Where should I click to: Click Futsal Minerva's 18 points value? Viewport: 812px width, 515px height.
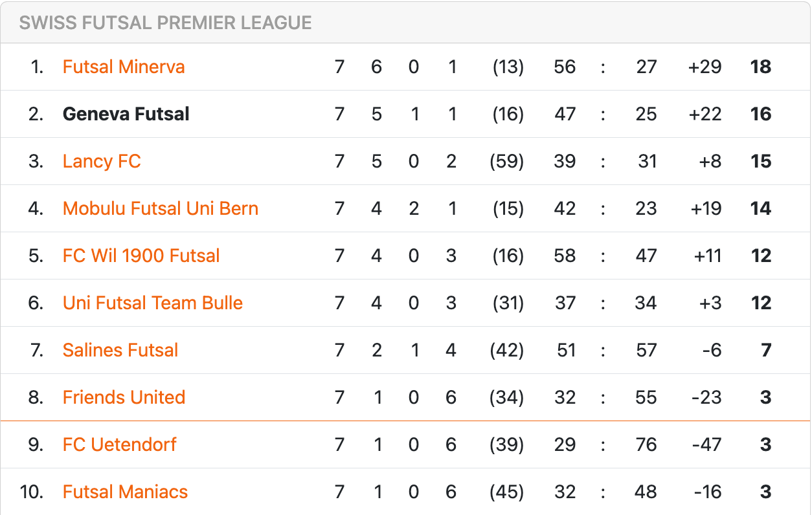click(761, 67)
